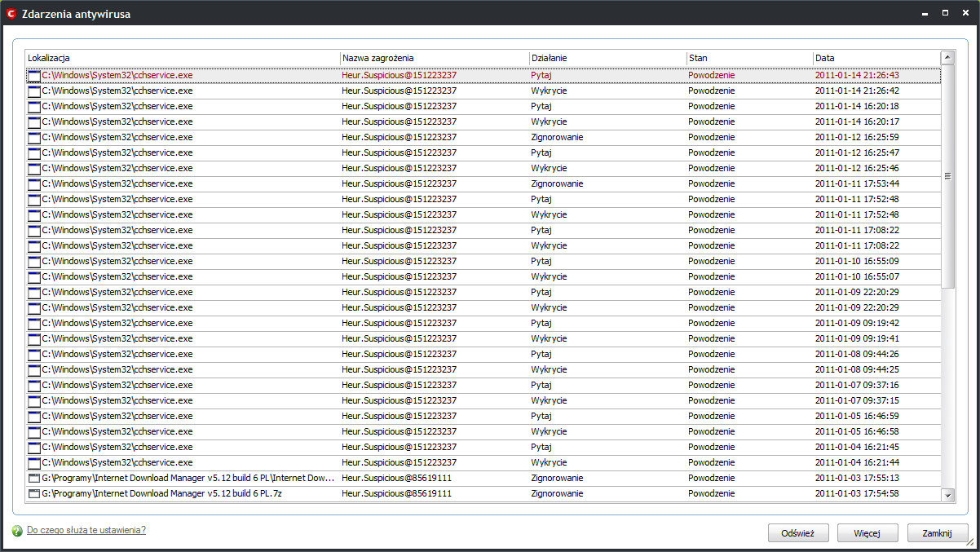Click file icon of row 2011-01-10 16:55:07

34,276
